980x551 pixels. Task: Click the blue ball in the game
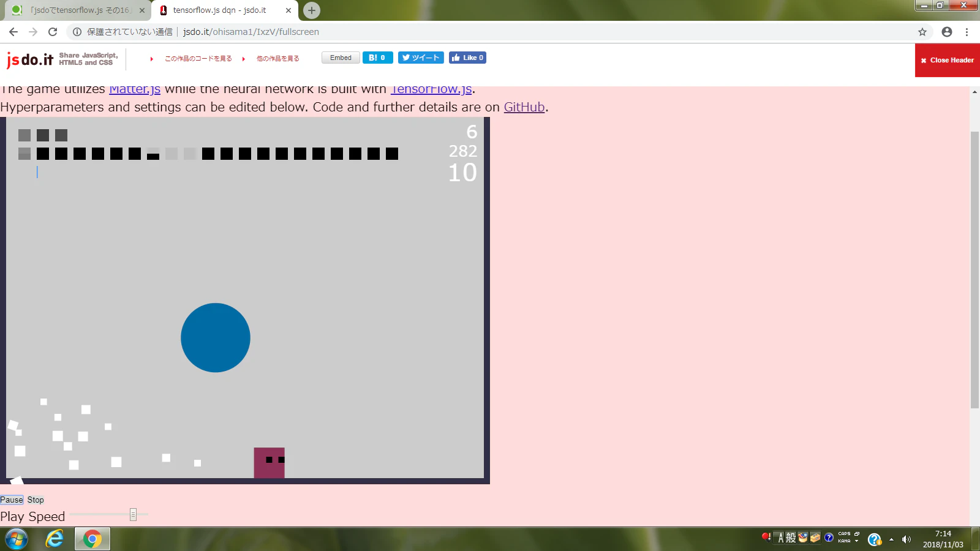pyautogui.click(x=216, y=337)
